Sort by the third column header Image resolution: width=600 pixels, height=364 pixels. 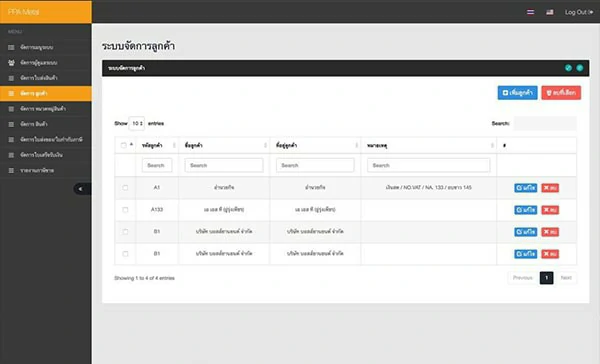click(315, 145)
